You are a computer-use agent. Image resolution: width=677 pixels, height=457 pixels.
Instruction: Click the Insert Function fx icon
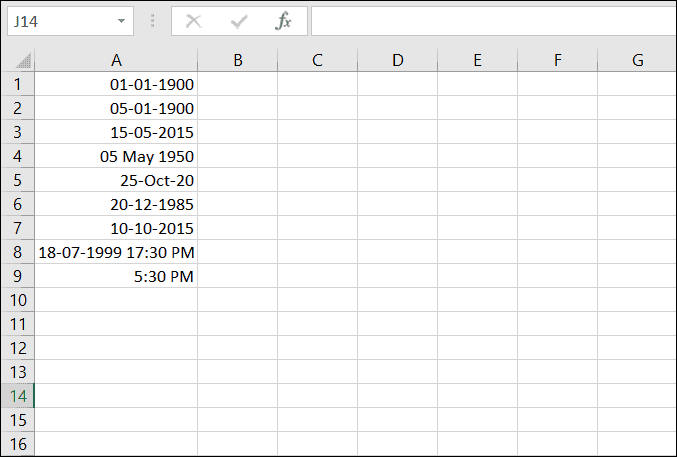coord(284,21)
